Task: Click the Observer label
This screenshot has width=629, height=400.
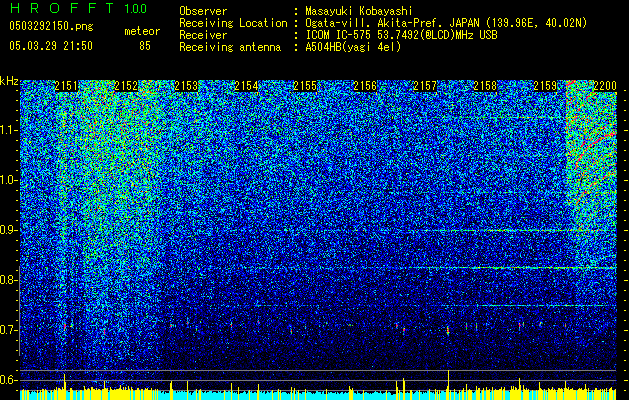Action: click(x=203, y=11)
